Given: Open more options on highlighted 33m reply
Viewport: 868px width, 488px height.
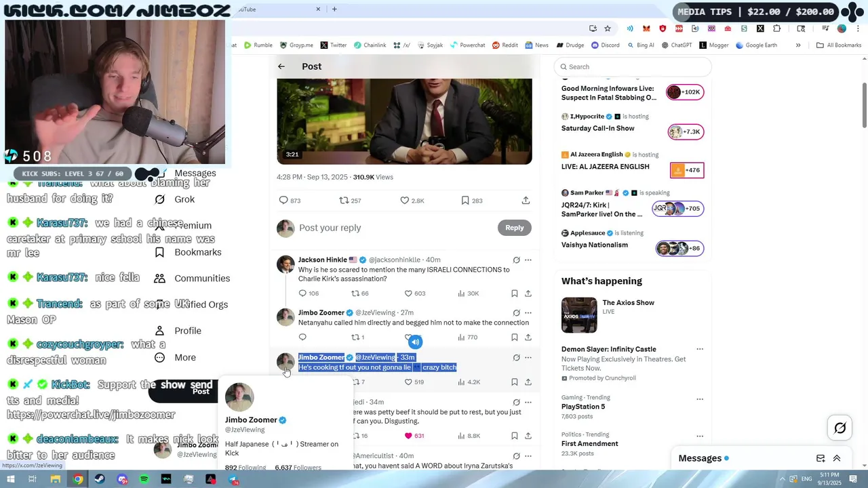Looking at the screenshot, I should [x=528, y=357].
